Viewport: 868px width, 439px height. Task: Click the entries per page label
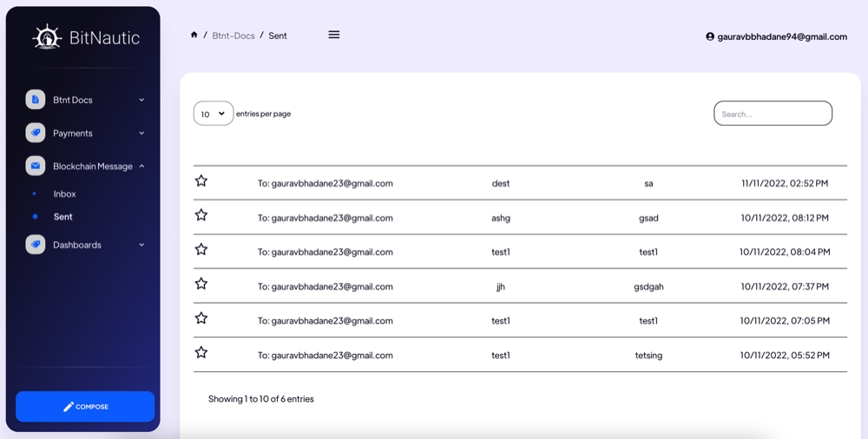(264, 114)
